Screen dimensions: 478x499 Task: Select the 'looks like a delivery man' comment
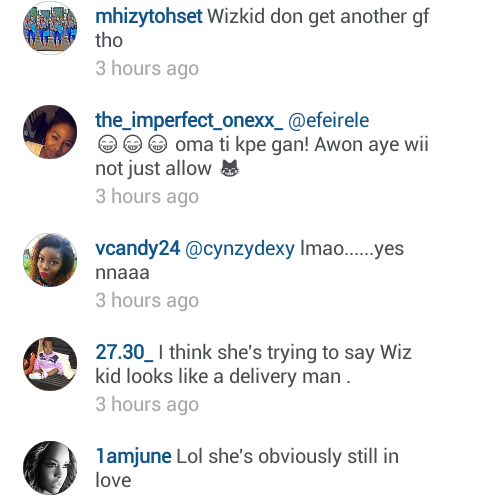coord(253,365)
